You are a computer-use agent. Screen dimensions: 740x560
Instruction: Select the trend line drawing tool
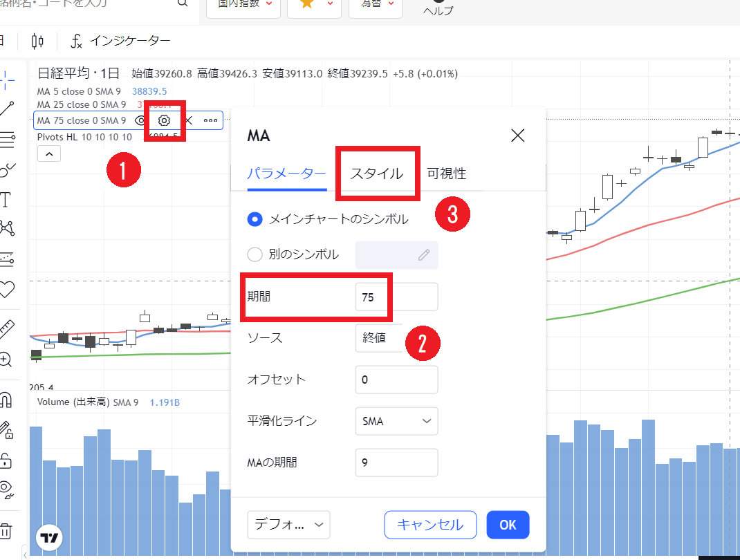tap(7, 109)
